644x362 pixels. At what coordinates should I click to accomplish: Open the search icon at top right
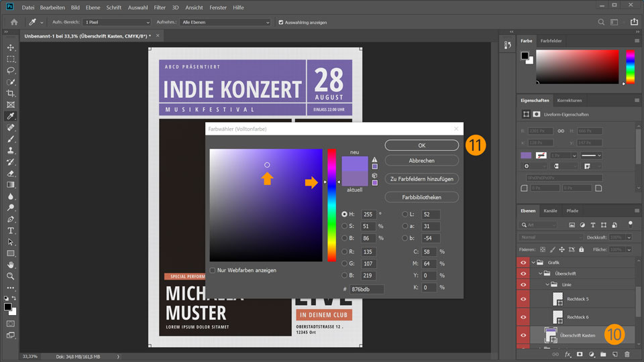tap(601, 22)
